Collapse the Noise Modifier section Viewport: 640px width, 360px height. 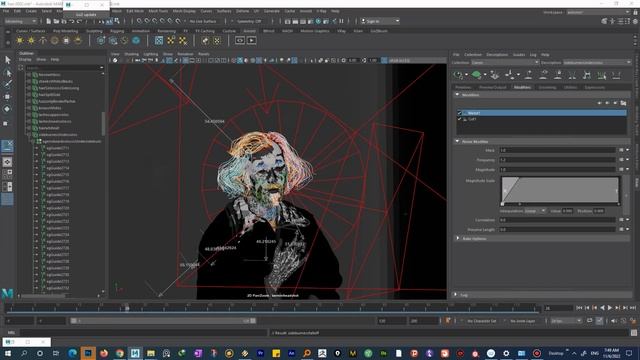point(458,141)
